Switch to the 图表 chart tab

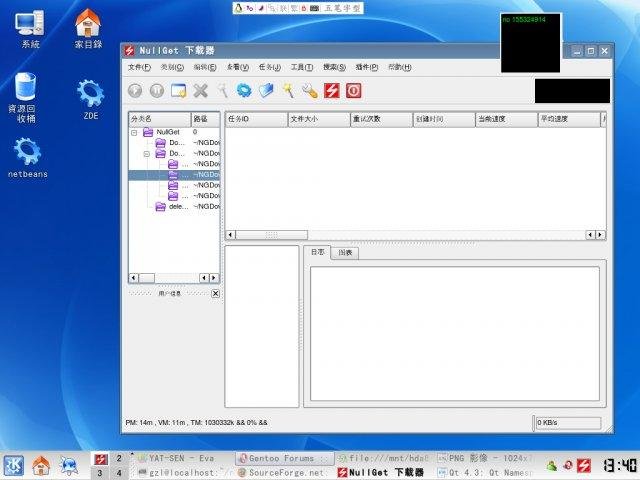pyautogui.click(x=345, y=253)
